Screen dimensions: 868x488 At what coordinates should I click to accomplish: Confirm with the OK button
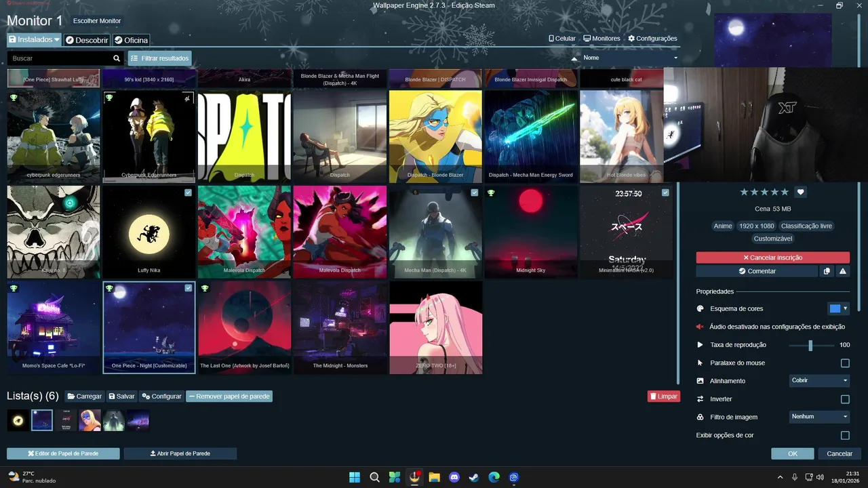[x=793, y=453]
